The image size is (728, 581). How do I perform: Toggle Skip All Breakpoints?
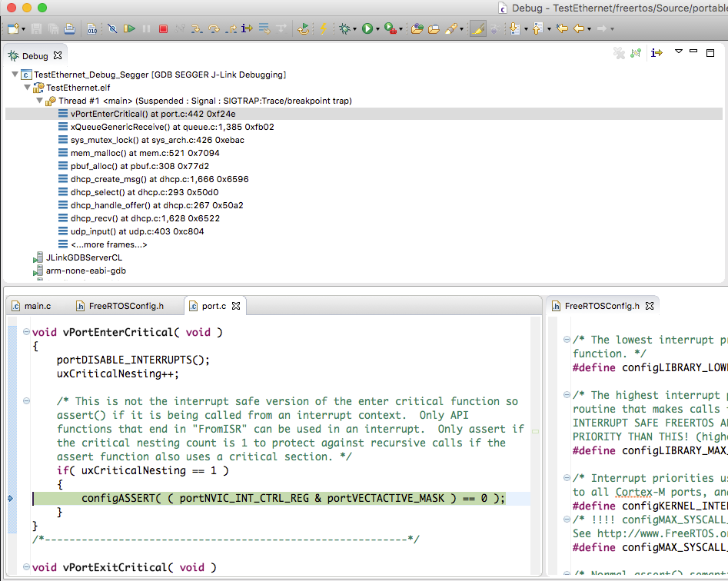point(112,28)
